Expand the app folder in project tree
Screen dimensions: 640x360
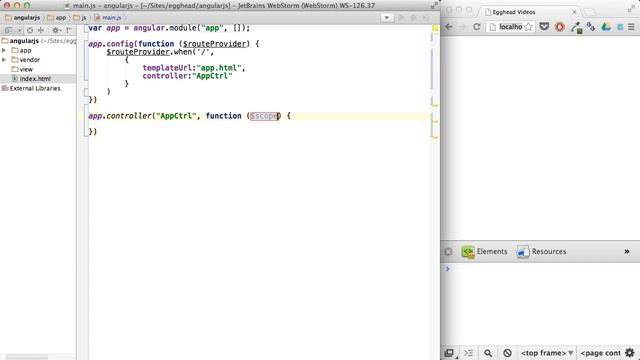click(x=4, y=50)
